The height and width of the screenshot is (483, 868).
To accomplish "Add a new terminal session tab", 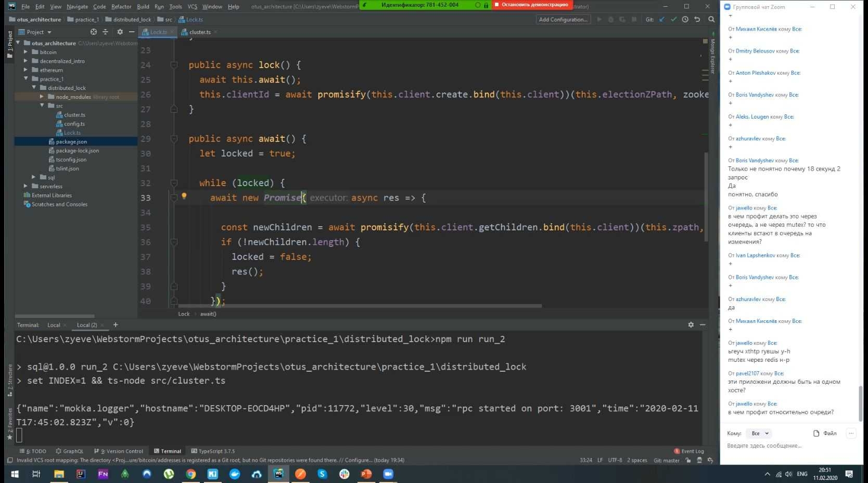I will coord(116,325).
